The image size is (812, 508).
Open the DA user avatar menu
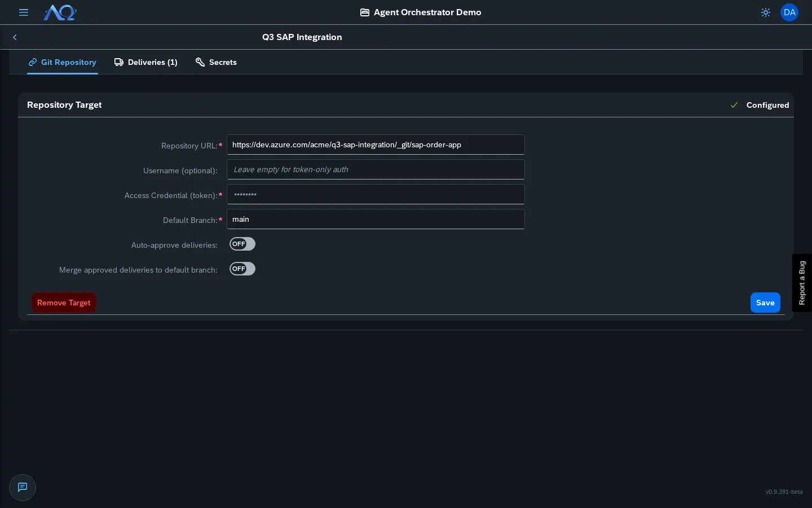[x=789, y=12]
